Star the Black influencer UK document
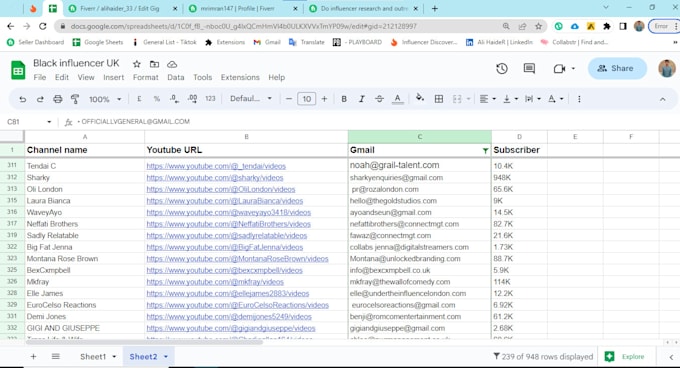This screenshot has width=680, height=368. (x=137, y=64)
